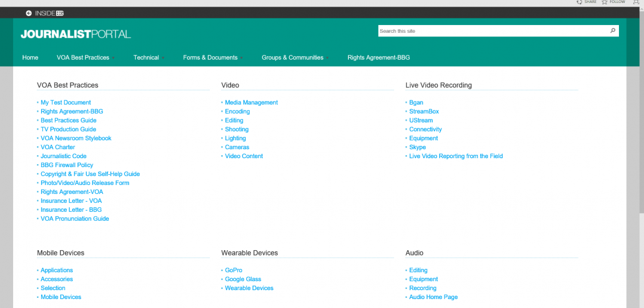
Task: Open the Technical navigation menu
Action: 146,57
